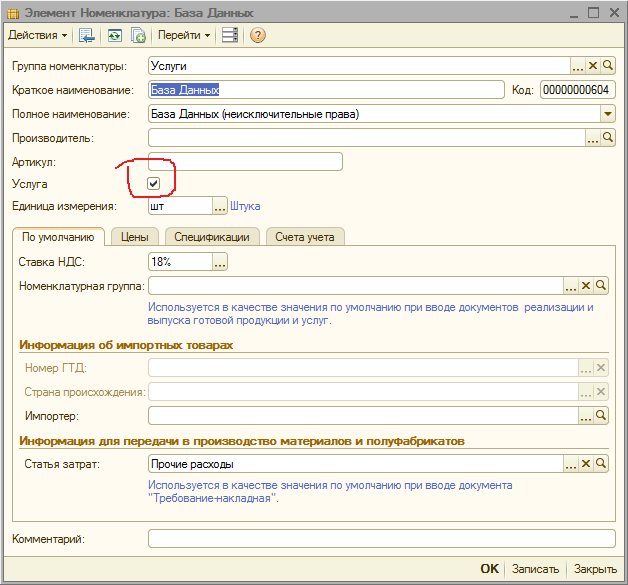This screenshot has height=585, width=628.
Task: Click the list settings icon beside Перейти
Action: (230, 35)
